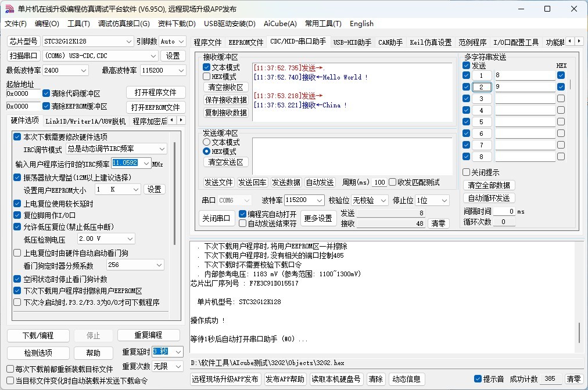The height and width of the screenshot is (390, 588).
Task: Click the 周期(ms) 100 input field
Action: click(x=379, y=182)
